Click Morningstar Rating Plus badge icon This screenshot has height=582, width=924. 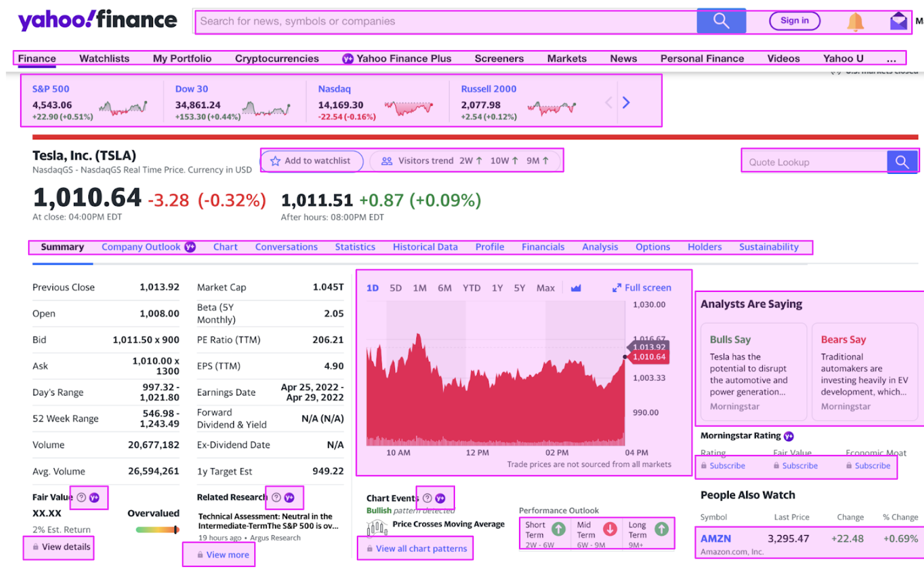click(x=789, y=436)
